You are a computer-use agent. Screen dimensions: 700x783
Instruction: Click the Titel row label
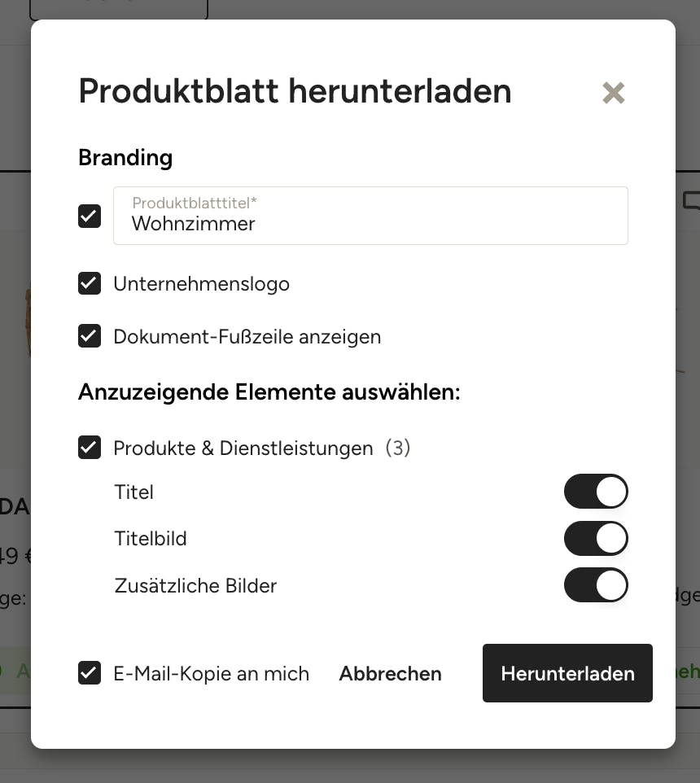[x=133, y=492]
